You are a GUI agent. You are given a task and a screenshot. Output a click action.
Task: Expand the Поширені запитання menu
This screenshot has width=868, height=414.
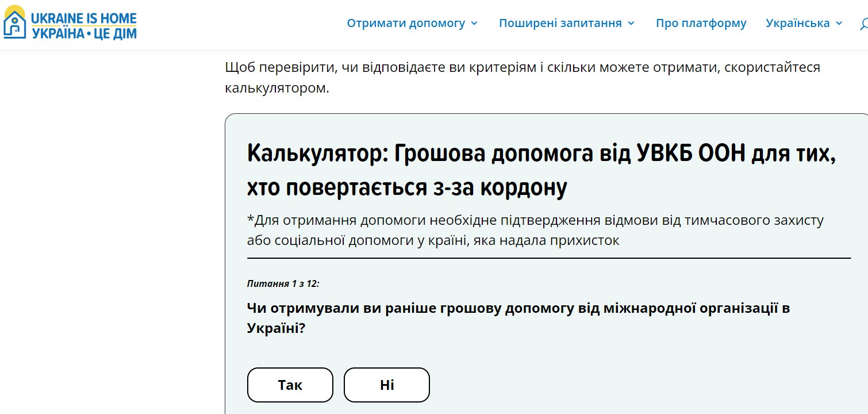point(567,24)
